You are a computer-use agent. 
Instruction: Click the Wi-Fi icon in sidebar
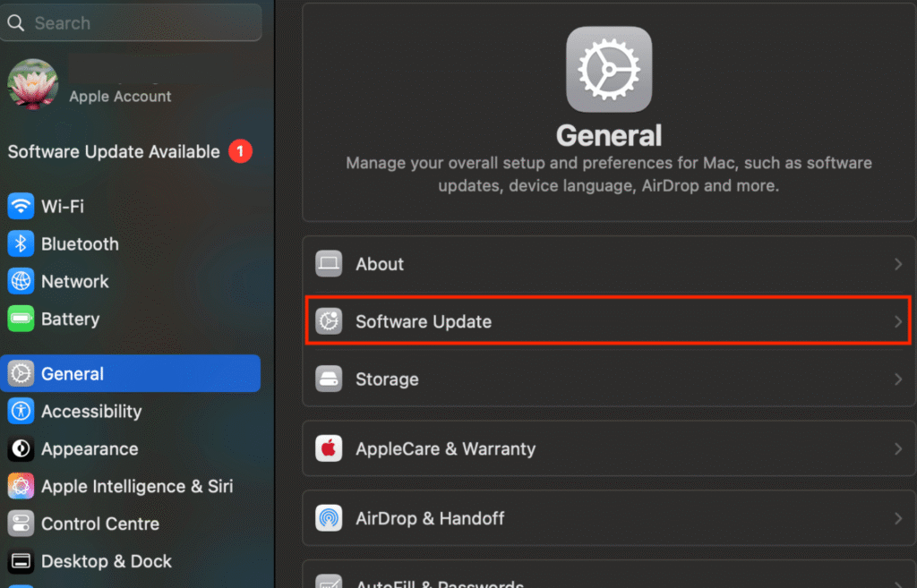tap(21, 207)
